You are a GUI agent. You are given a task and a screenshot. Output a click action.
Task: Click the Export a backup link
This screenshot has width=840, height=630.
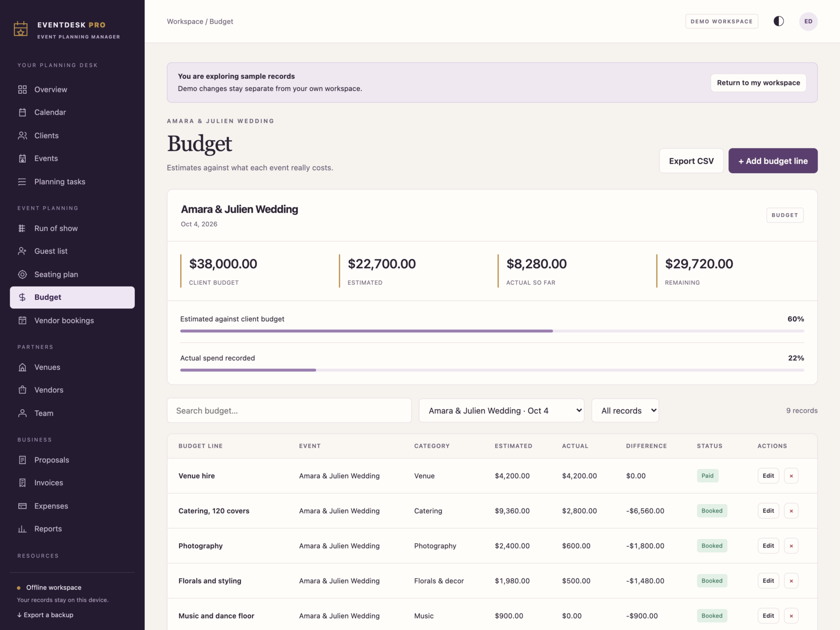click(x=45, y=615)
